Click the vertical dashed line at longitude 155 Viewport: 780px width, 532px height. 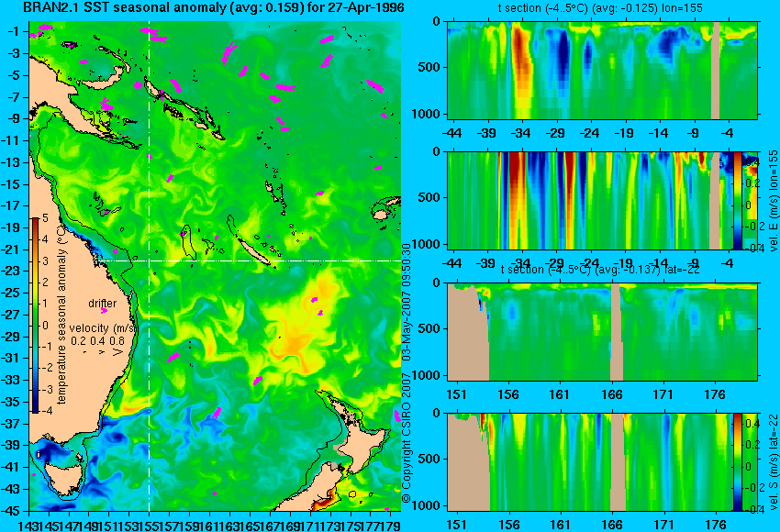(150, 266)
